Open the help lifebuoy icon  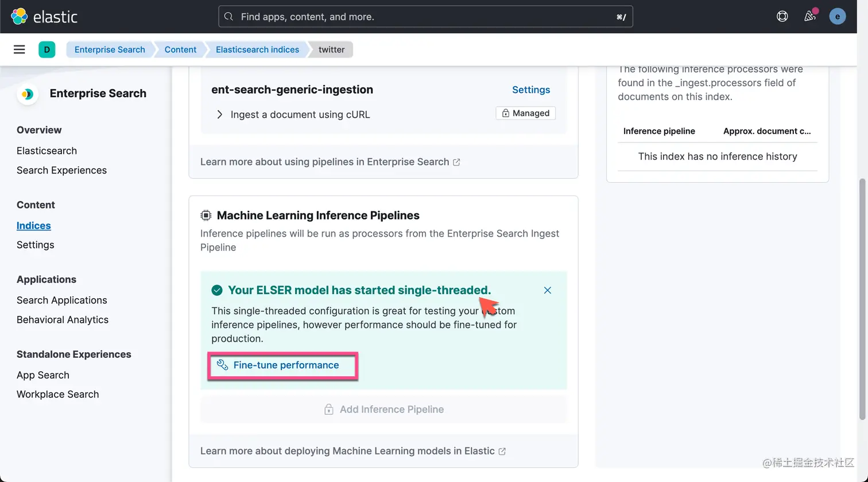pos(782,17)
